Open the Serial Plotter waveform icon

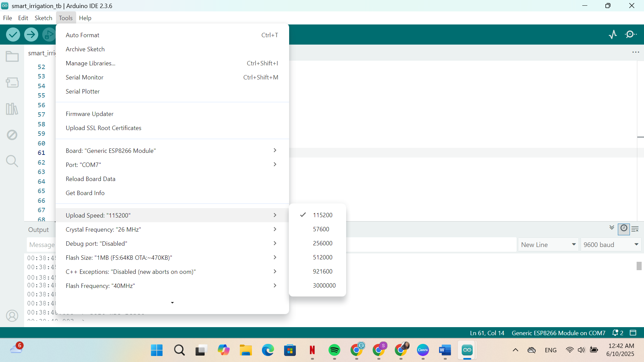pos(613,35)
